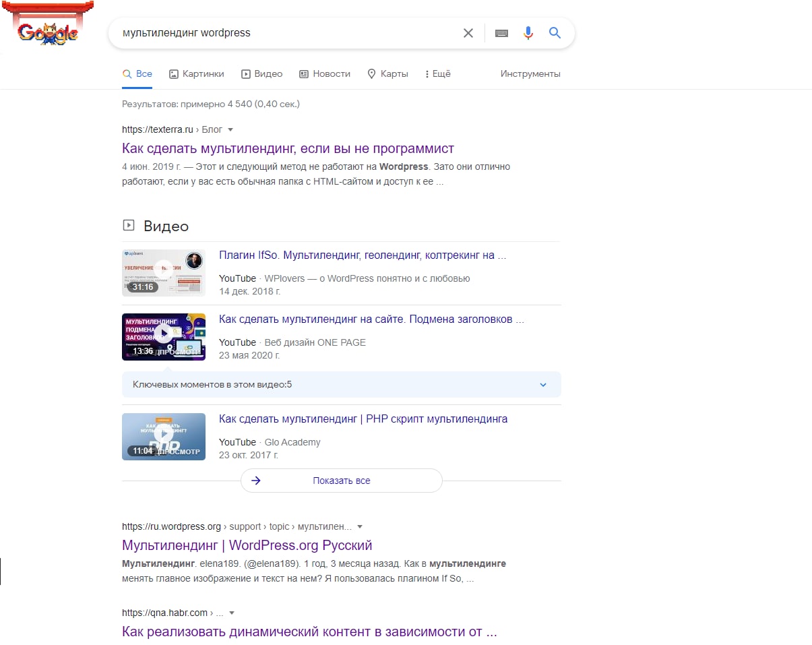The height and width of the screenshot is (645, 812).
Task: Open 'Плагин IfSo. Мультилендинг' video link
Action: pyautogui.click(x=363, y=255)
